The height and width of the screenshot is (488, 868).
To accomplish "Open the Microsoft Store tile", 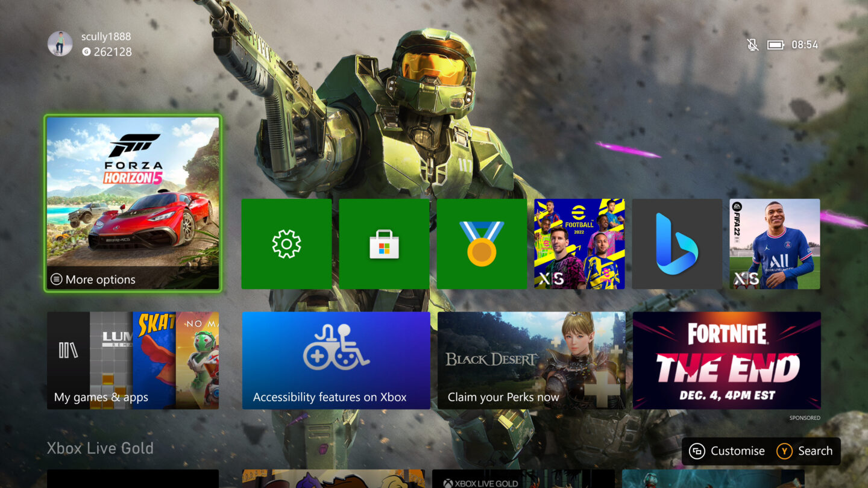I will click(x=384, y=243).
